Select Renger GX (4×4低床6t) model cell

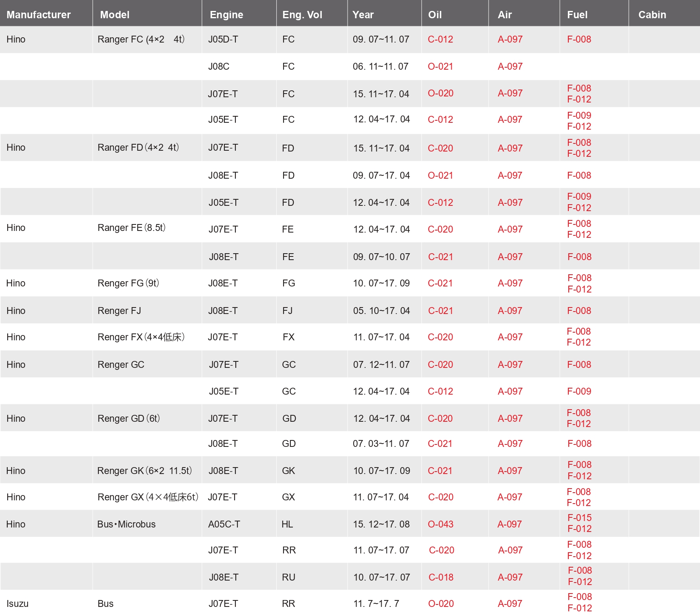tap(148, 497)
